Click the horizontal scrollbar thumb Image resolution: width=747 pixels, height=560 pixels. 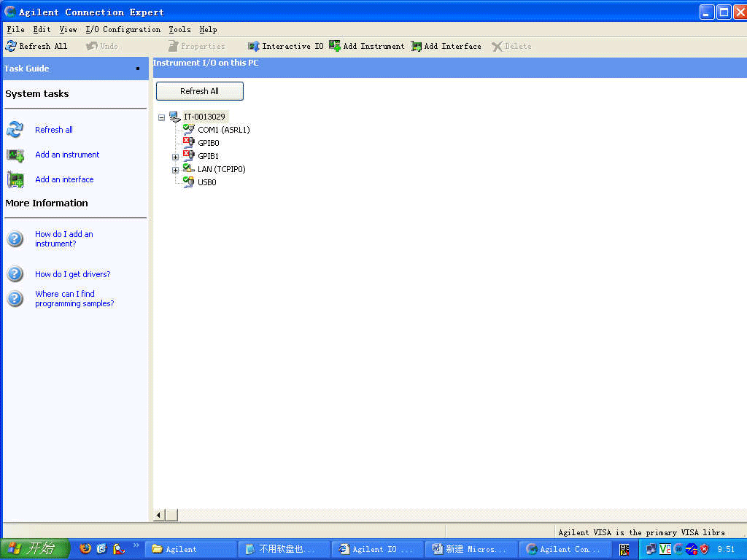171,515
